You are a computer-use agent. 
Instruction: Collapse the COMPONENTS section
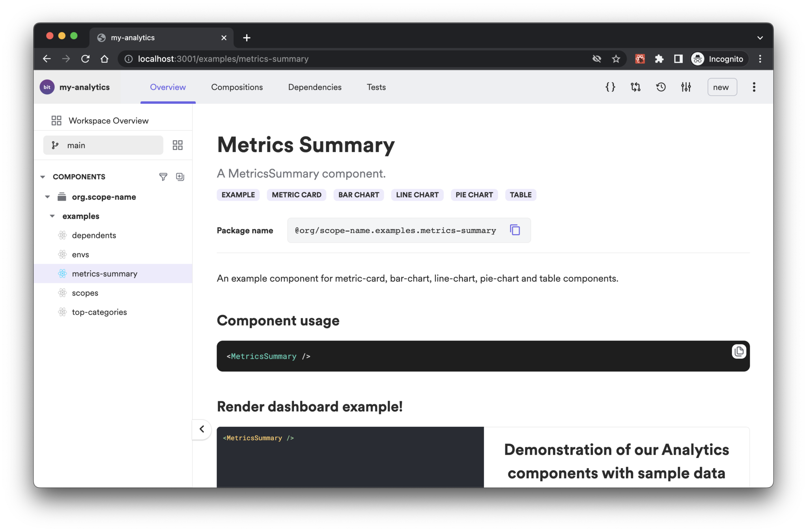43,177
